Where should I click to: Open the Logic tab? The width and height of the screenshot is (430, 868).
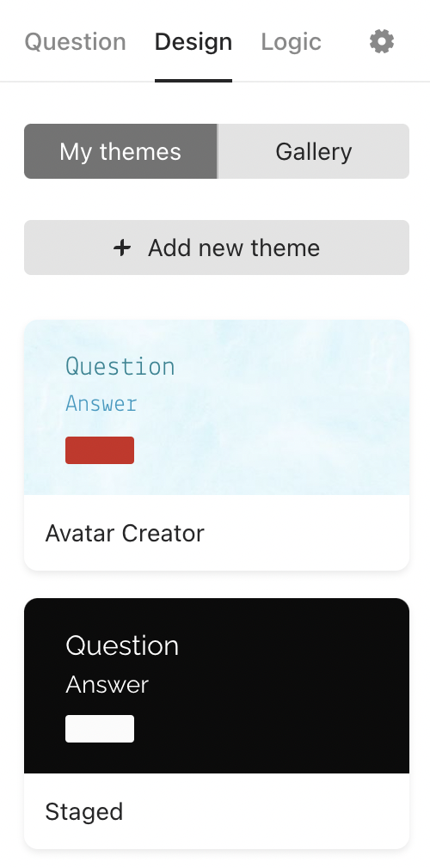(291, 41)
